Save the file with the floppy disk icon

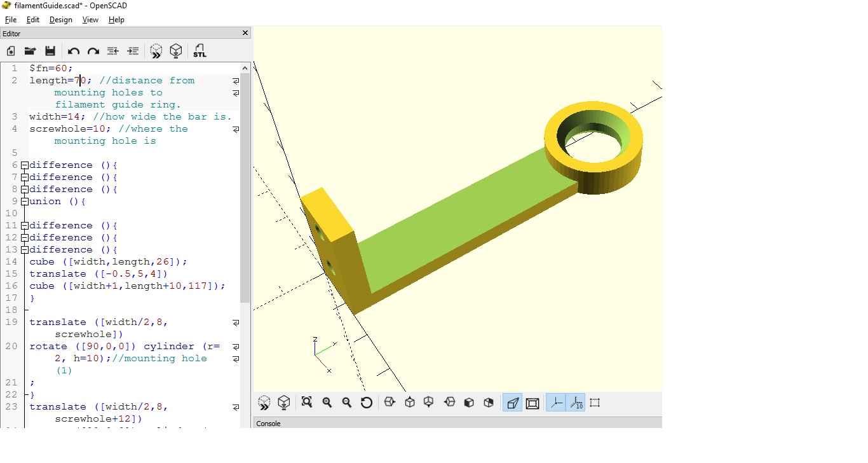pyautogui.click(x=50, y=51)
